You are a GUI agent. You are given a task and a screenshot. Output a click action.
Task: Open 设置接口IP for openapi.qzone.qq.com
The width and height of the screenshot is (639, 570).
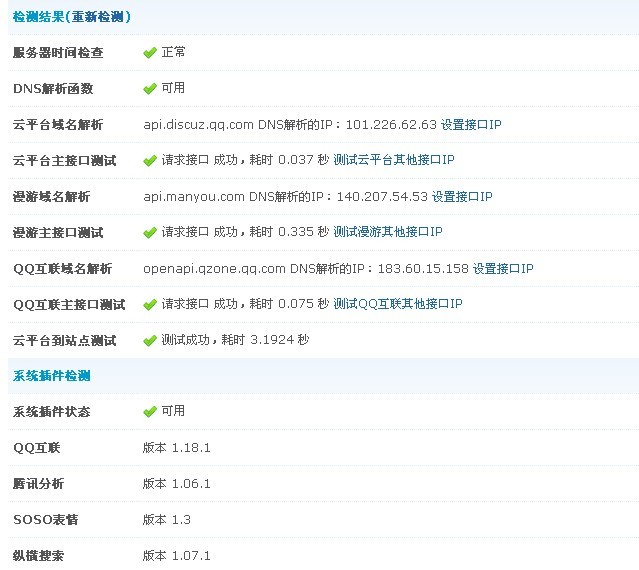click(503, 268)
